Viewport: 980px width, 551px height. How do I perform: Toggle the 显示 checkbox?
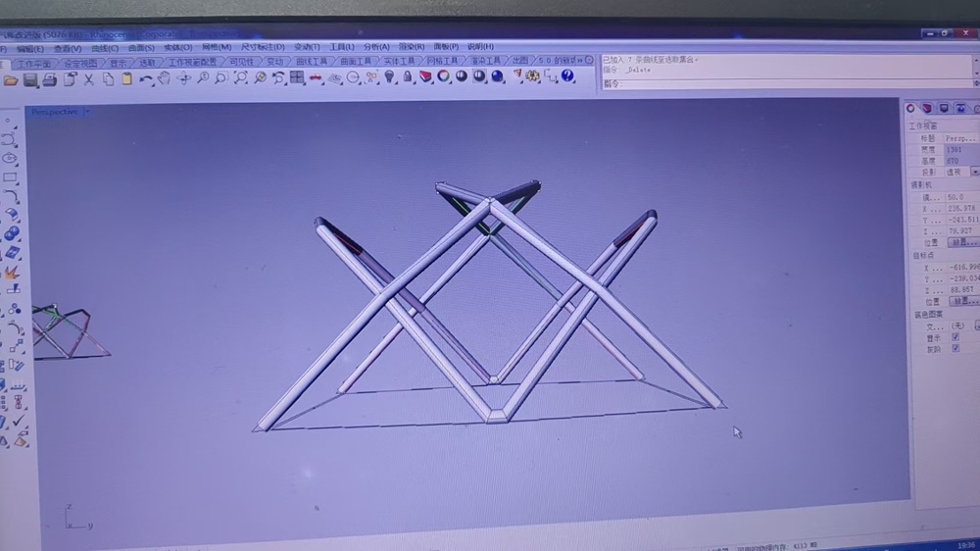pos(955,337)
